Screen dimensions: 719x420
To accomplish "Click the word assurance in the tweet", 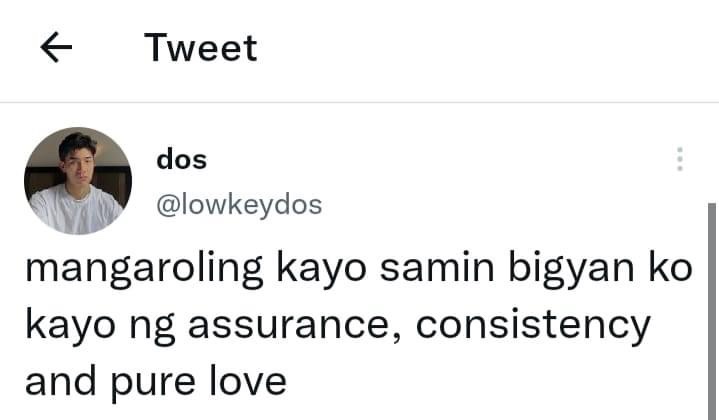I will (295, 325).
